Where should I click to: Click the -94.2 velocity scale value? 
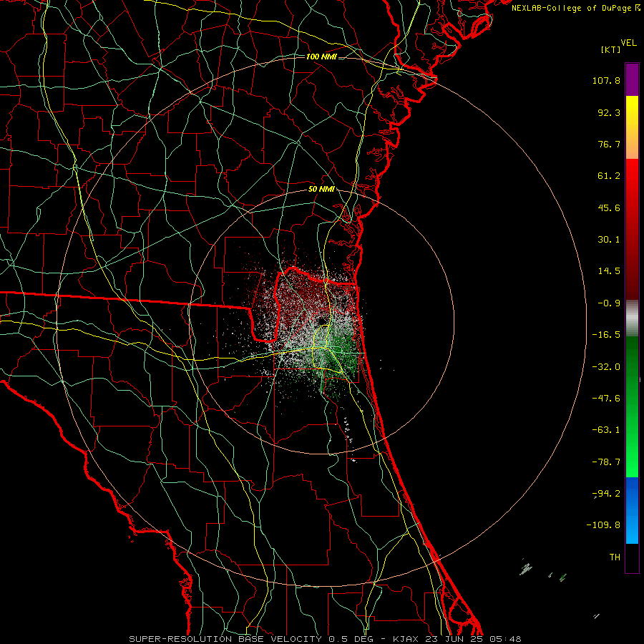pos(606,494)
